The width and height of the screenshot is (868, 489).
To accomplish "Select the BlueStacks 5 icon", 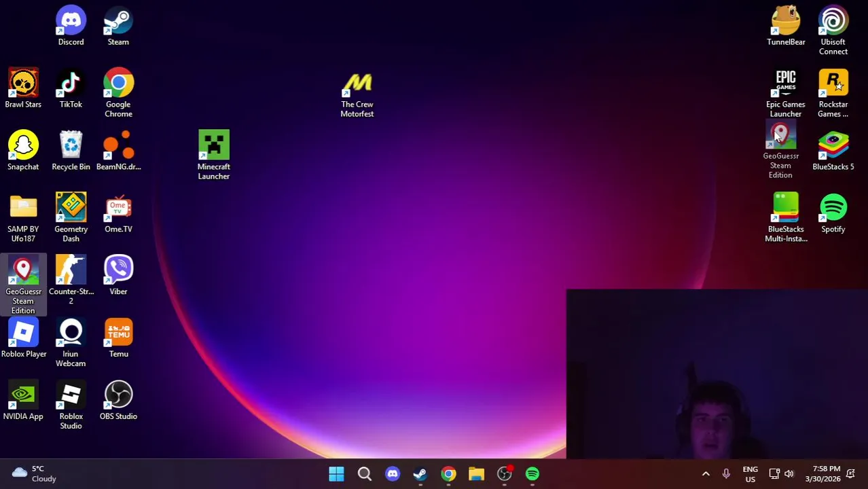I will (x=833, y=151).
